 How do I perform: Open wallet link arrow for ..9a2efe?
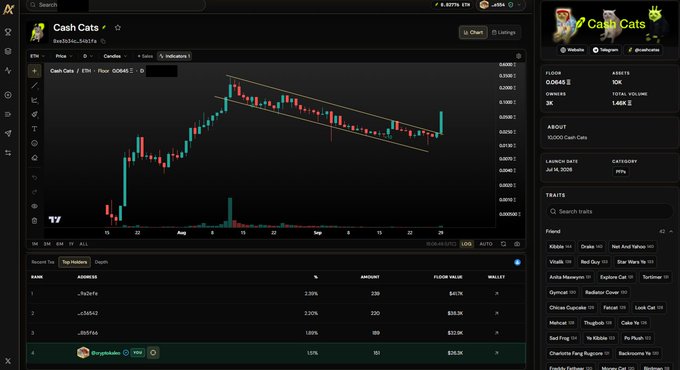coord(497,294)
